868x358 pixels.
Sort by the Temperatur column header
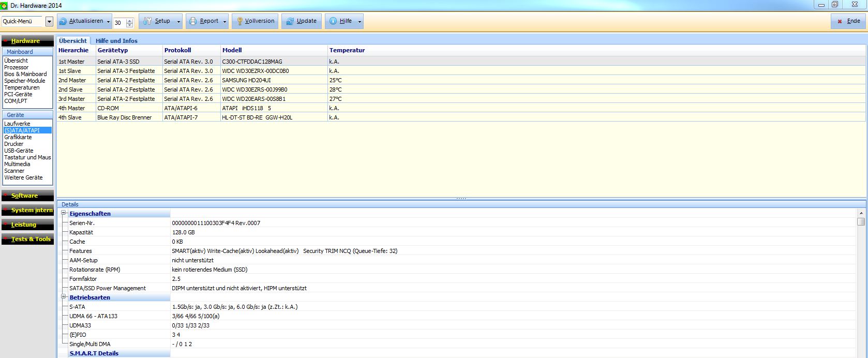pyautogui.click(x=596, y=50)
